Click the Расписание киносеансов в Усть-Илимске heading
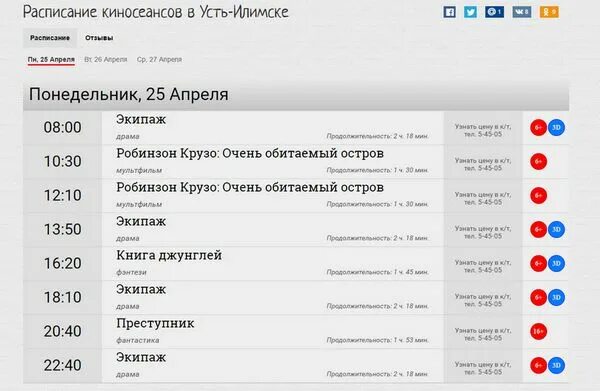 [155, 12]
